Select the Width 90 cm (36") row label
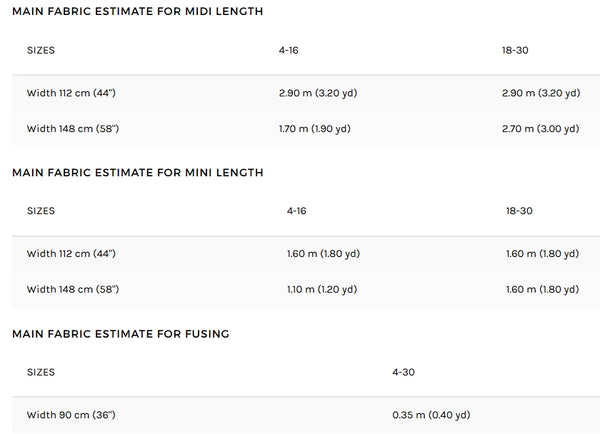Image resolution: width=600 pixels, height=434 pixels. coord(71,415)
